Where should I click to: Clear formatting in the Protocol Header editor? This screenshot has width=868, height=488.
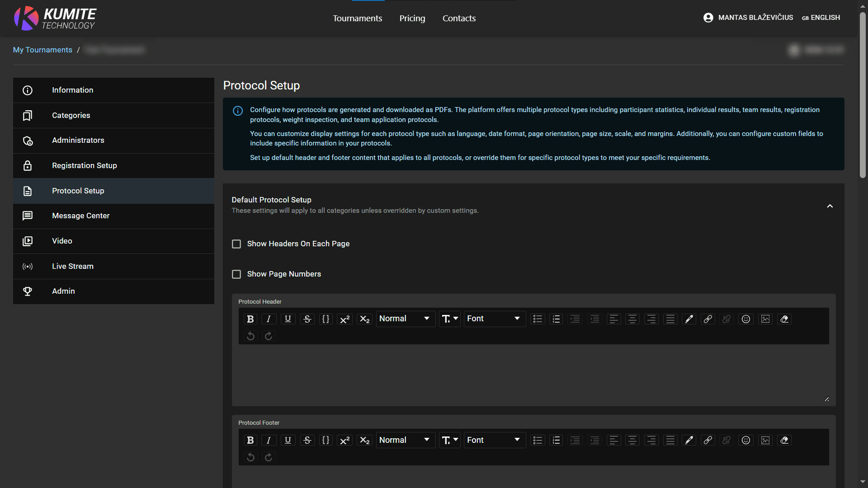coord(784,319)
